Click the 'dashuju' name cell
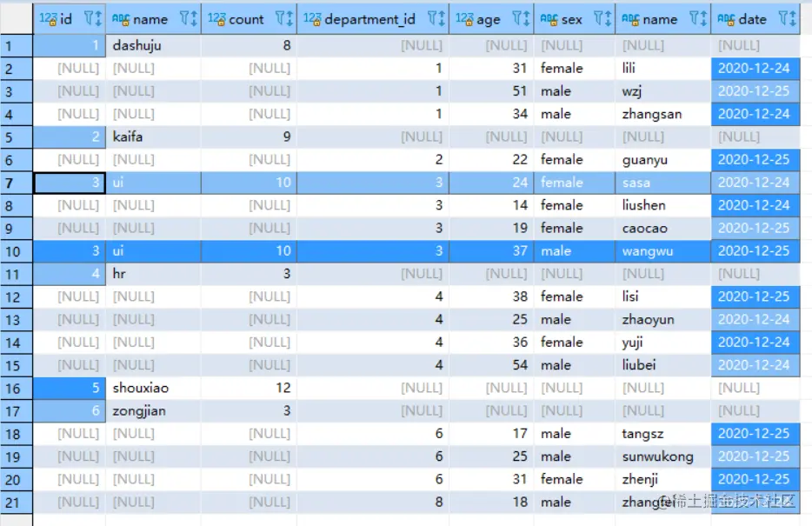 153,45
